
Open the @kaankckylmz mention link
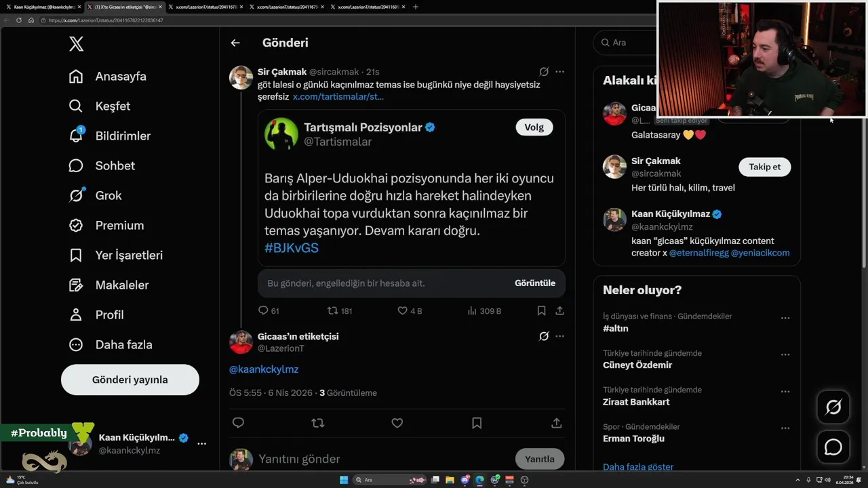click(x=264, y=369)
